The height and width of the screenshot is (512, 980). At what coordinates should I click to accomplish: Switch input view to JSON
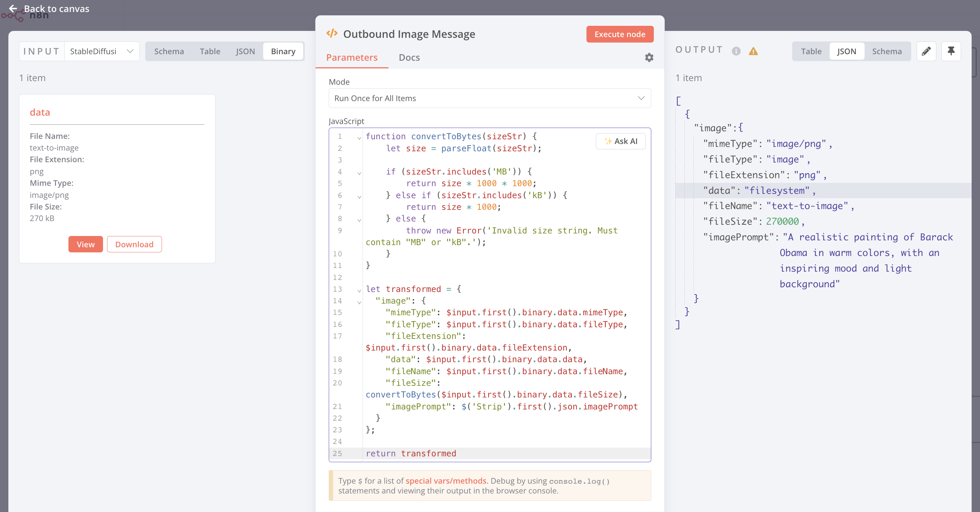[x=245, y=51]
